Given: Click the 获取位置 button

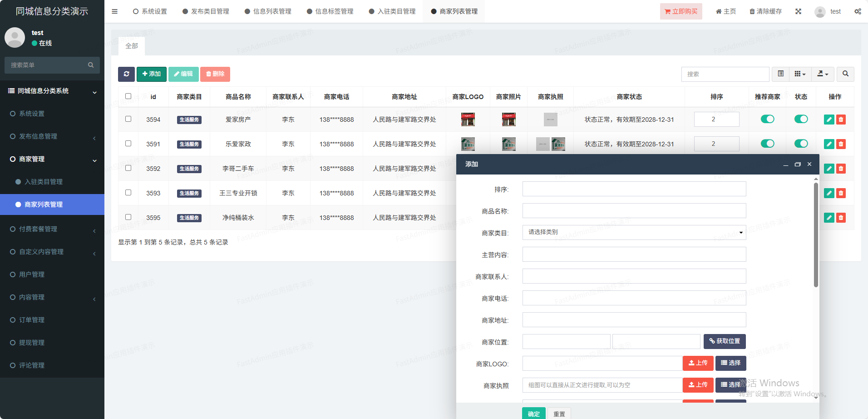Looking at the screenshot, I should [724, 341].
